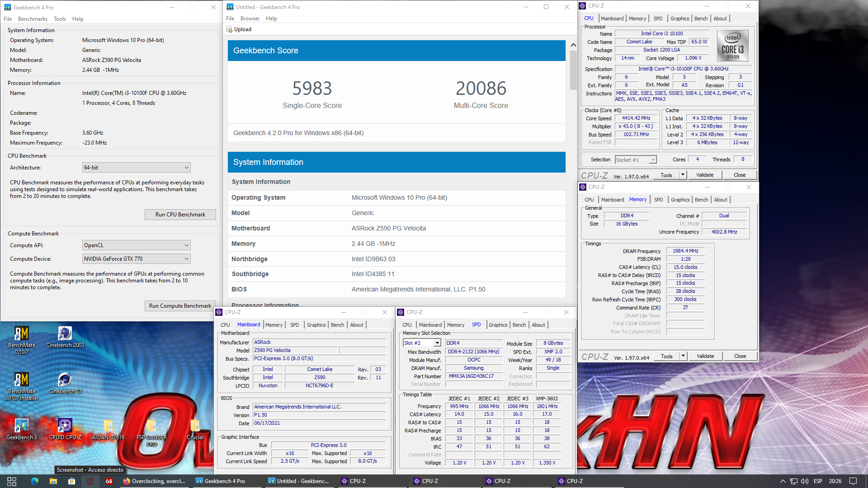Screen dimensions: 868x488
Task: Click Close in CPU-Z CPU window
Action: click(740, 175)
